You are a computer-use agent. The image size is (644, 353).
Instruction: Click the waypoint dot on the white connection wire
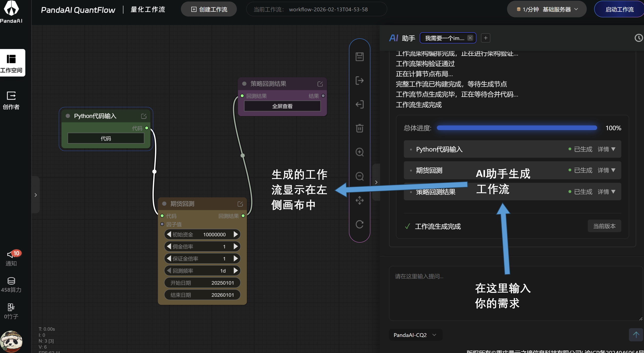(x=155, y=171)
